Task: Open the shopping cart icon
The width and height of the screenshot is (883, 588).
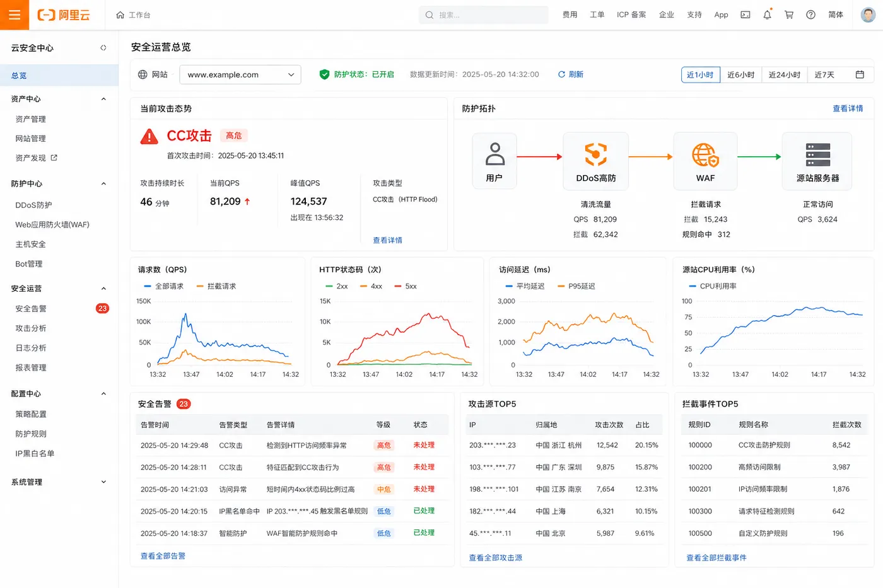Action: 789,14
